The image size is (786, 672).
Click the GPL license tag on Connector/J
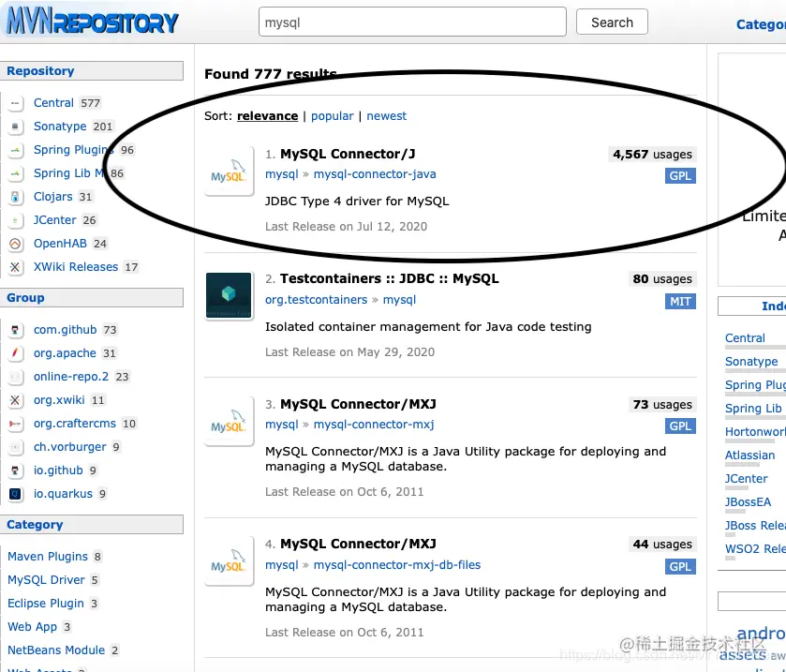(x=680, y=176)
